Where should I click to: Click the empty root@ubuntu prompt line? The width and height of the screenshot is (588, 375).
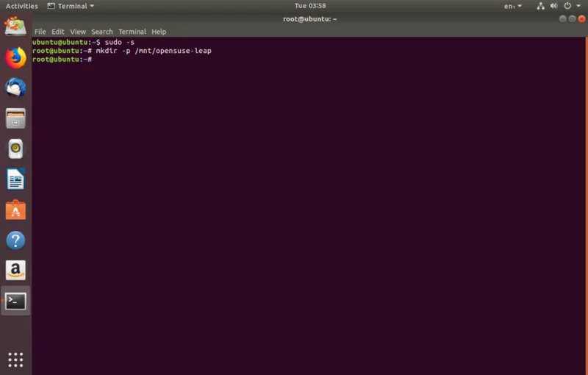62,60
